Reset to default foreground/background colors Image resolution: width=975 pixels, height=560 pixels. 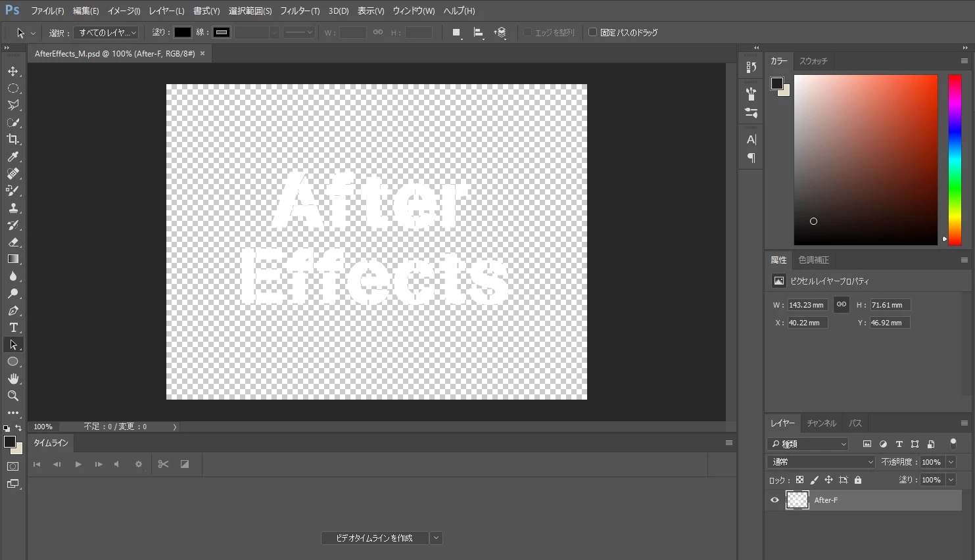click(x=7, y=428)
